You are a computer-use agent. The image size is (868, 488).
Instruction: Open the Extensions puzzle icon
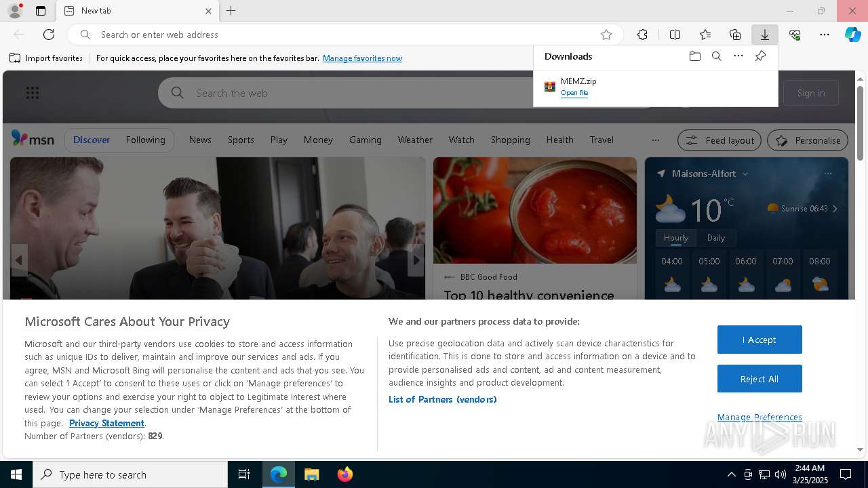coord(642,35)
